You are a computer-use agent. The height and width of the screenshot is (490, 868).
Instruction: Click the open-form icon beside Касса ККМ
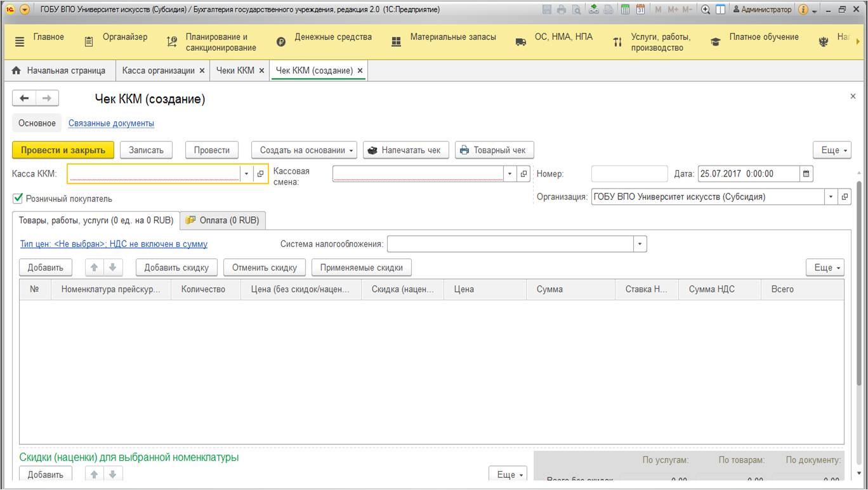(x=260, y=174)
